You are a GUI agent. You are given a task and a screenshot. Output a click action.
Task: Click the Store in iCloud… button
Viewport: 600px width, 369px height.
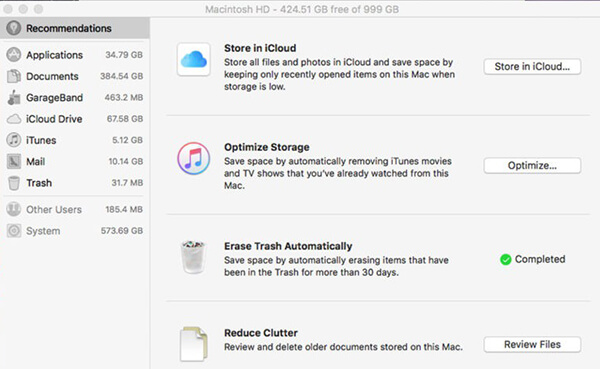(x=532, y=67)
